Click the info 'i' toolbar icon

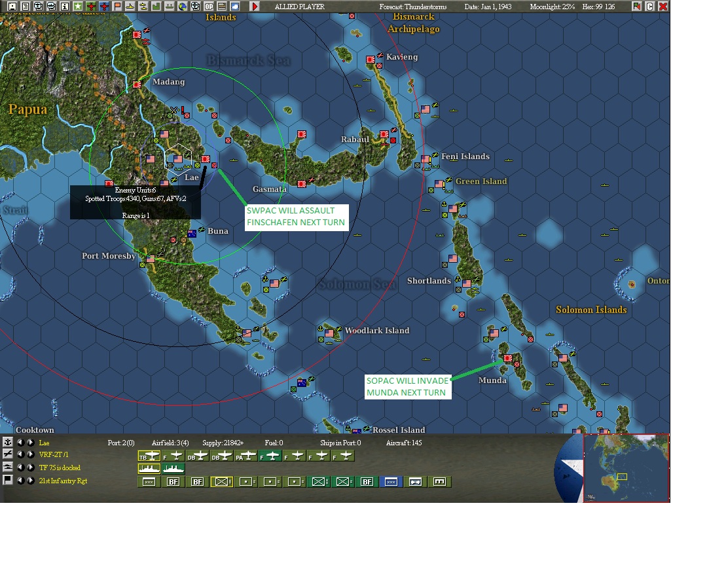[x=64, y=7]
